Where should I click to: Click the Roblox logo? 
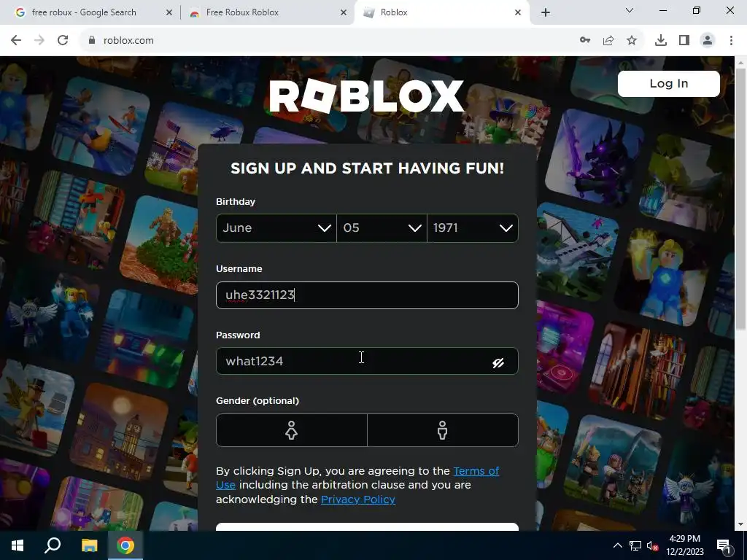367,96
